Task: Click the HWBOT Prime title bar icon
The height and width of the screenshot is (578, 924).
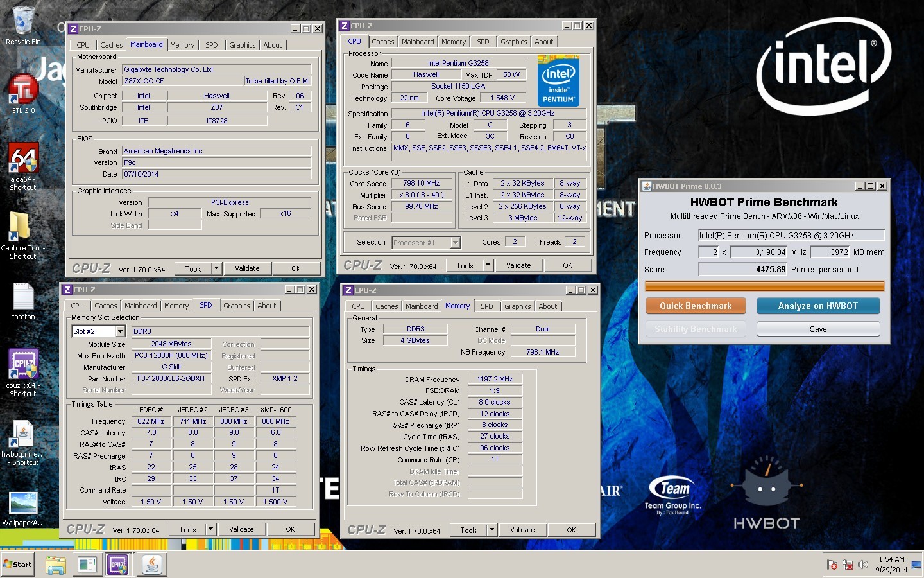Action: pos(647,186)
